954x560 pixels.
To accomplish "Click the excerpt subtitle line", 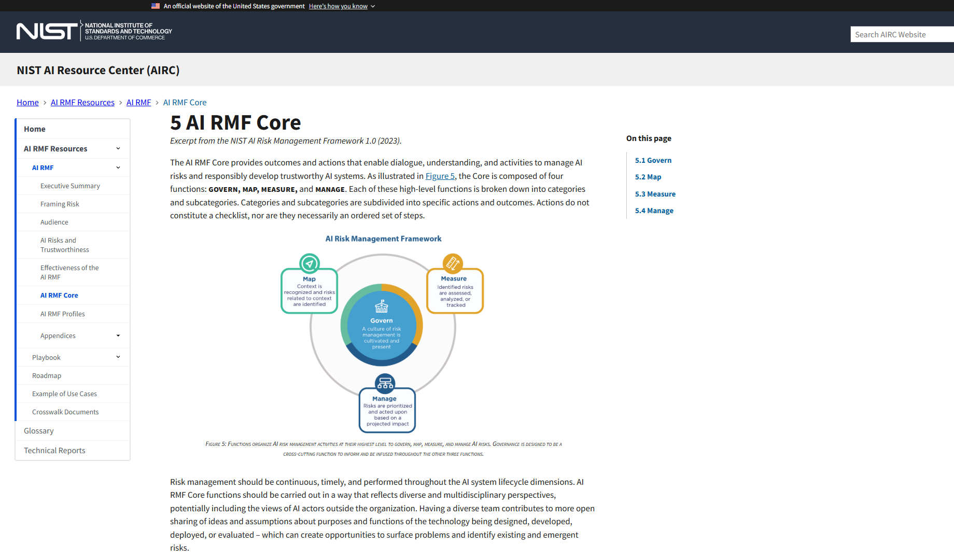I will coord(286,141).
